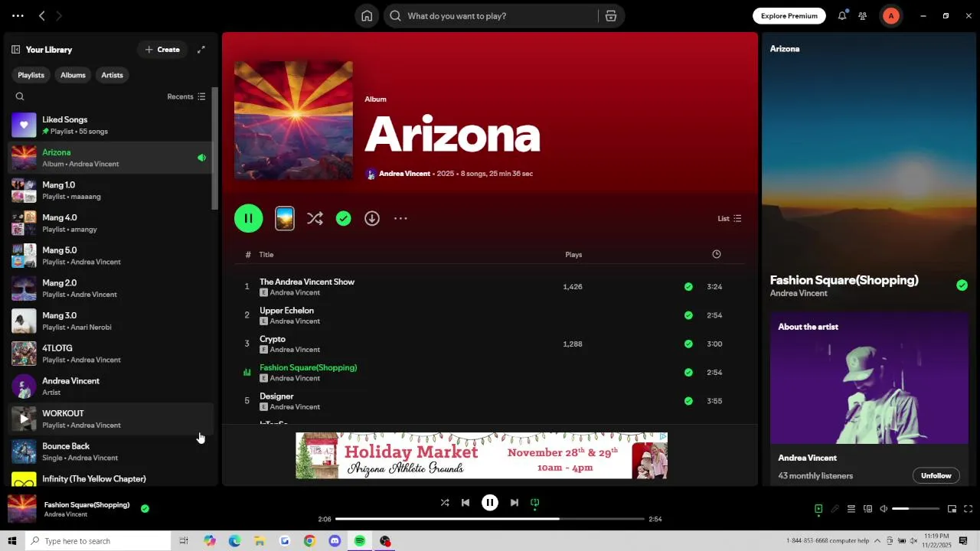Open the Recents sort dropdown
Viewport: 980px width, 551px height.
coord(186,96)
